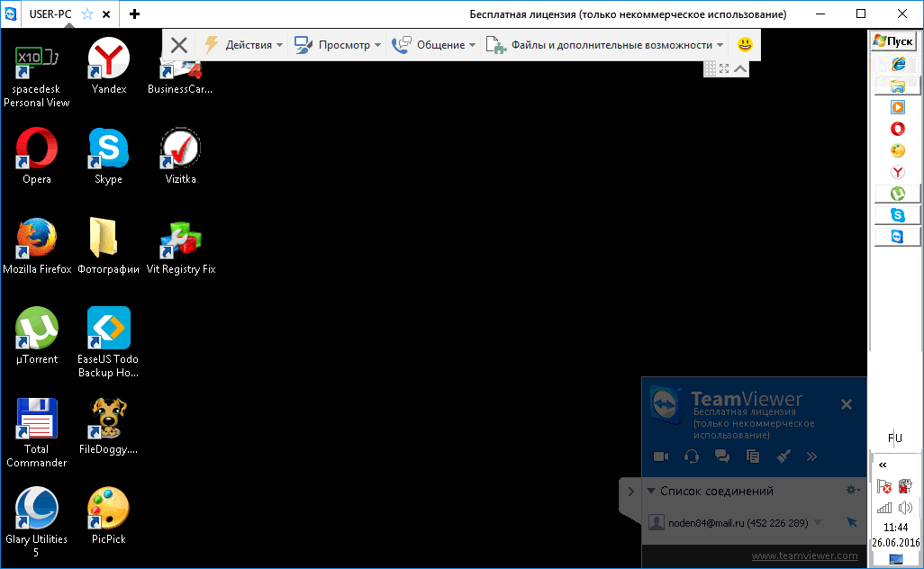Screen dimensions: 924x569
Task: Click the Show desktop icon below date
Action: (x=896, y=558)
